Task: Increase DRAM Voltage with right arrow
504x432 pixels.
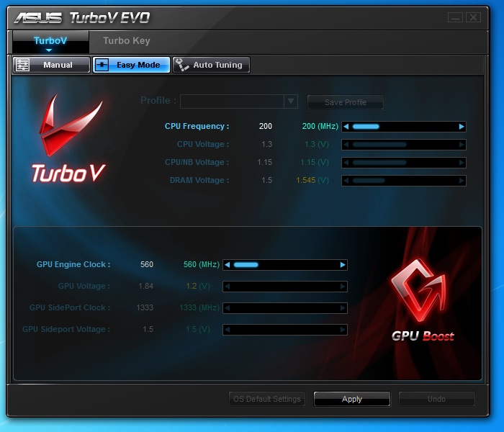Action: [x=462, y=181]
